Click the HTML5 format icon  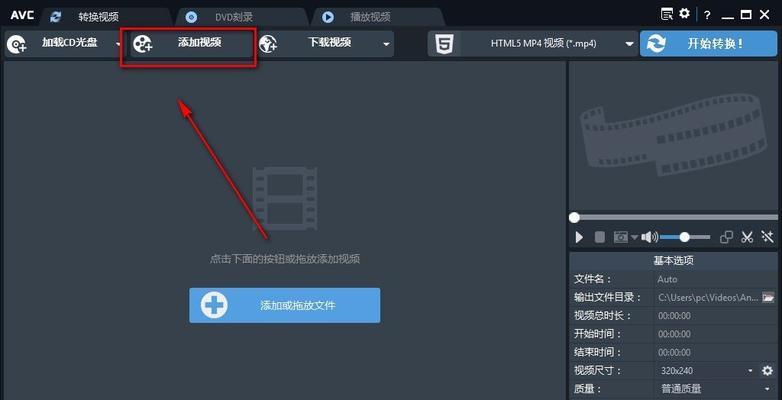click(x=444, y=44)
